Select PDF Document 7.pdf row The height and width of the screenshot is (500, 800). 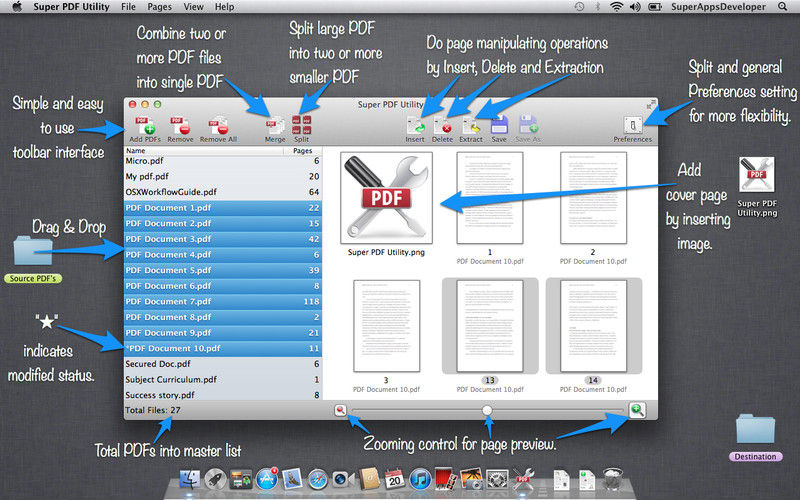pyautogui.click(x=223, y=302)
